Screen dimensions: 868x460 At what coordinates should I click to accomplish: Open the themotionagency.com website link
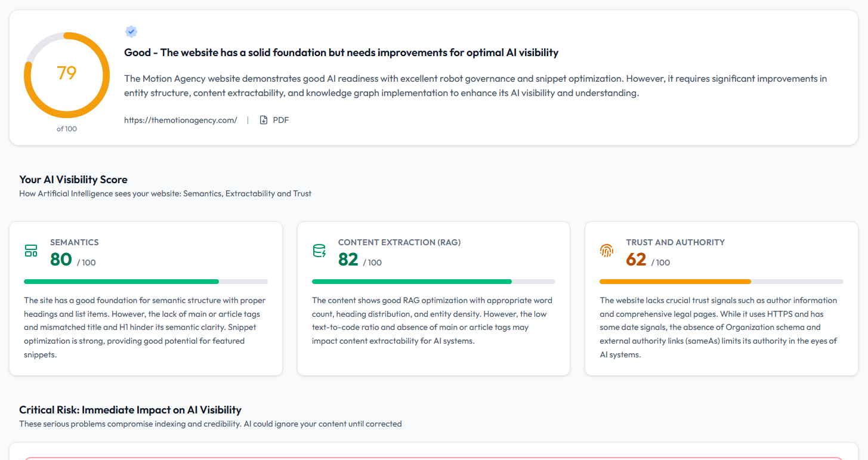[x=180, y=120]
